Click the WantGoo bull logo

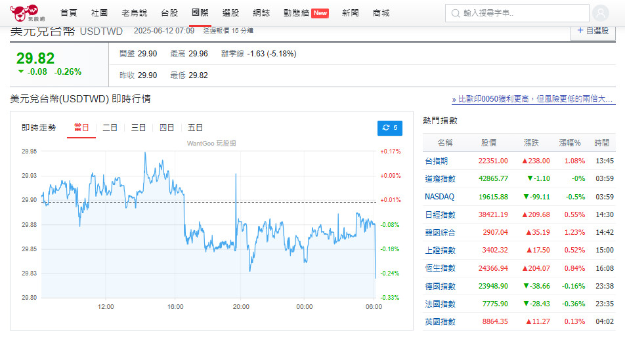click(x=23, y=12)
